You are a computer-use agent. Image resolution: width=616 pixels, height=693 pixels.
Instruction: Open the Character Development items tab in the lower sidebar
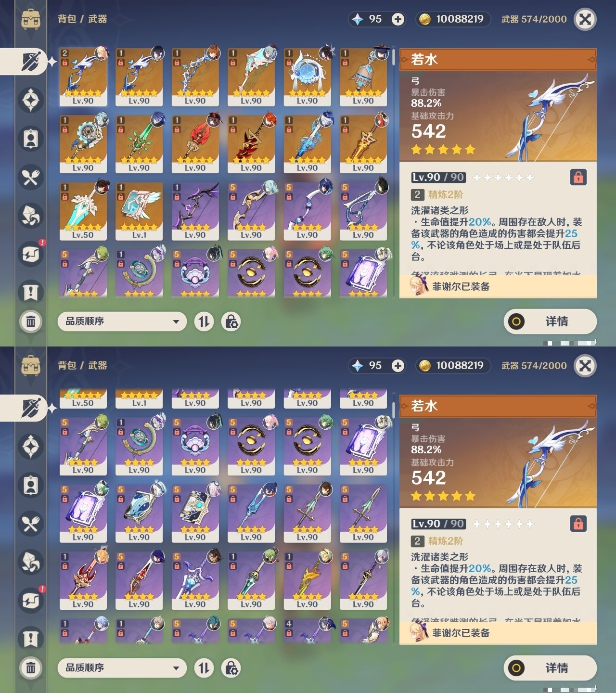tap(31, 485)
